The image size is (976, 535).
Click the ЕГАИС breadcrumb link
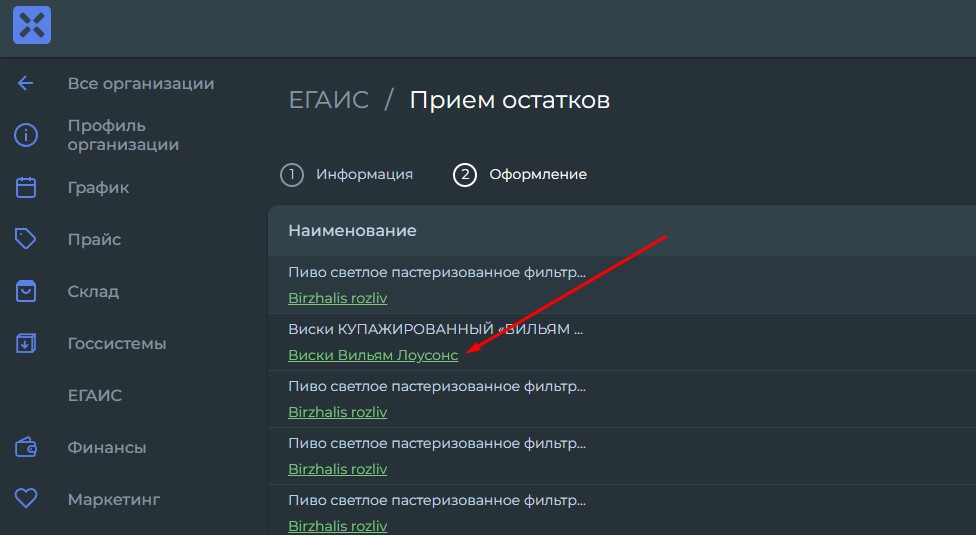[329, 100]
